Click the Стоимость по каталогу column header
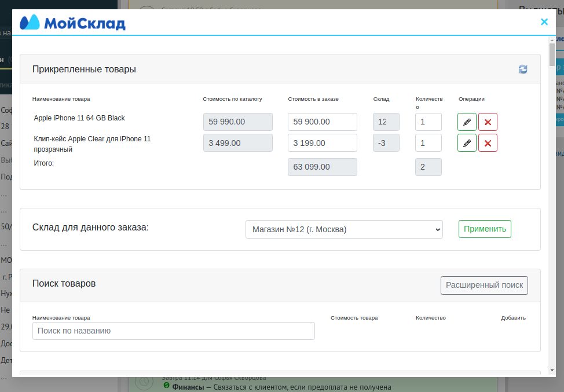Image resolution: width=564 pixels, height=392 pixels. coord(232,99)
